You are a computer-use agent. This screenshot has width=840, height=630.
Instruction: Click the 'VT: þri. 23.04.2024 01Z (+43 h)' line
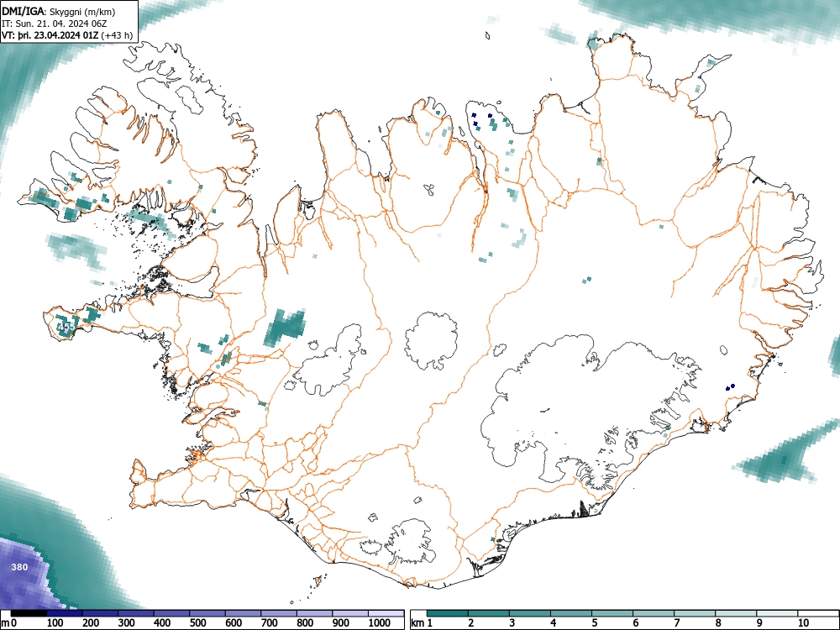click(x=67, y=35)
